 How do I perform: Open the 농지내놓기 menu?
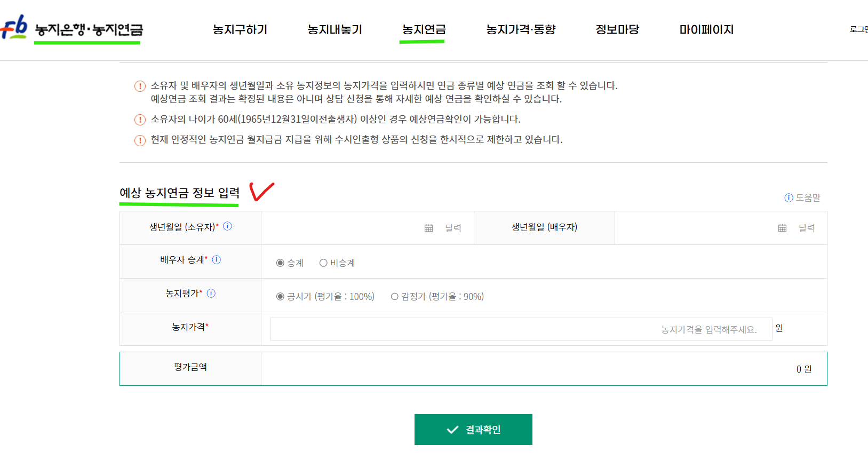(x=335, y=29)
